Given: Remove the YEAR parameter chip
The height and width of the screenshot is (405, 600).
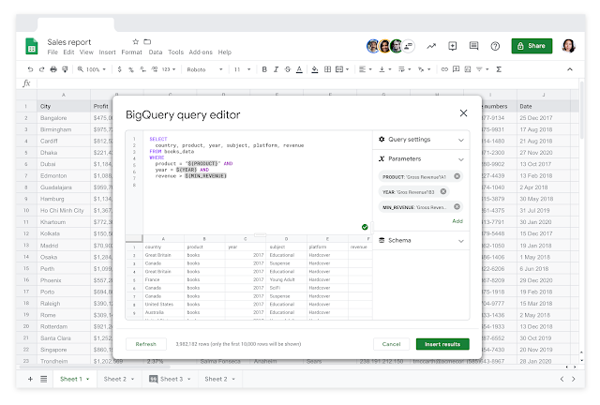Looking at the screenshot, I should (x=443, y=191).
